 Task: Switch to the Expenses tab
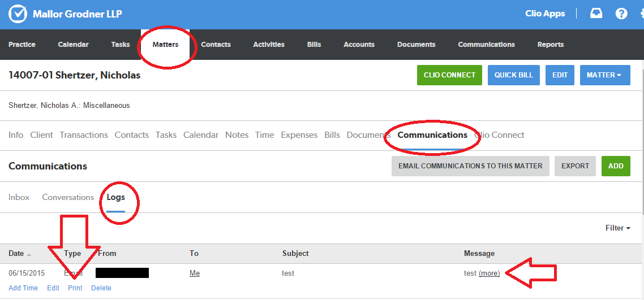pyautogui.click(x=299, y=135)
